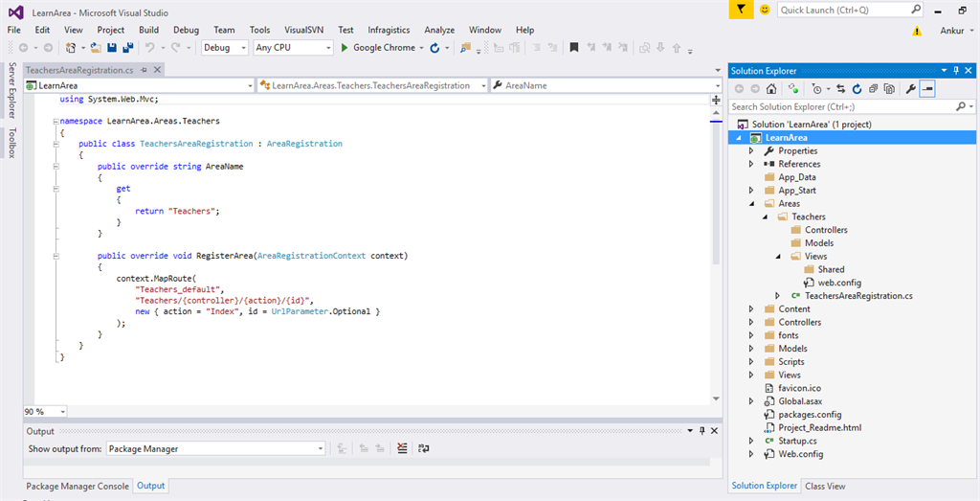980x501 pixels.
Task: Click the Save All toolbar icon
Action: click(127, 48)
